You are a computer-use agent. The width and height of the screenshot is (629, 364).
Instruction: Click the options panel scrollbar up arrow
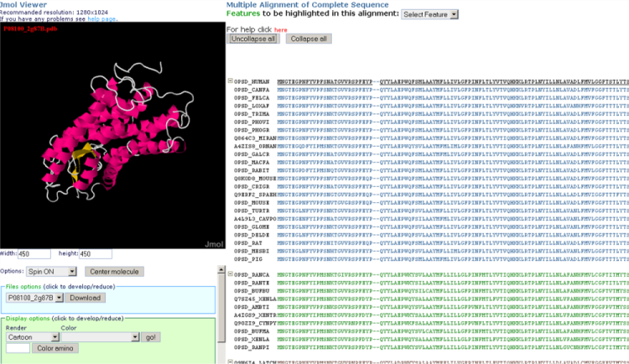pyautogui.click(x=221, y=269)
